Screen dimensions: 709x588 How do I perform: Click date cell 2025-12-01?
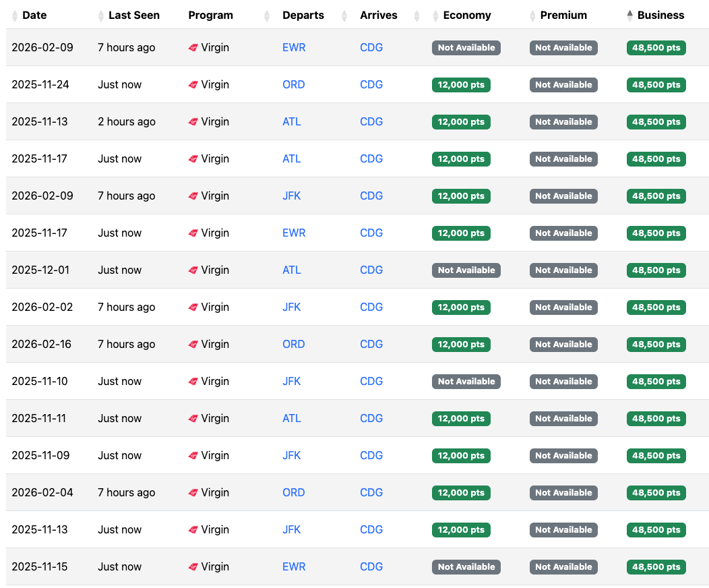[40, 270]
